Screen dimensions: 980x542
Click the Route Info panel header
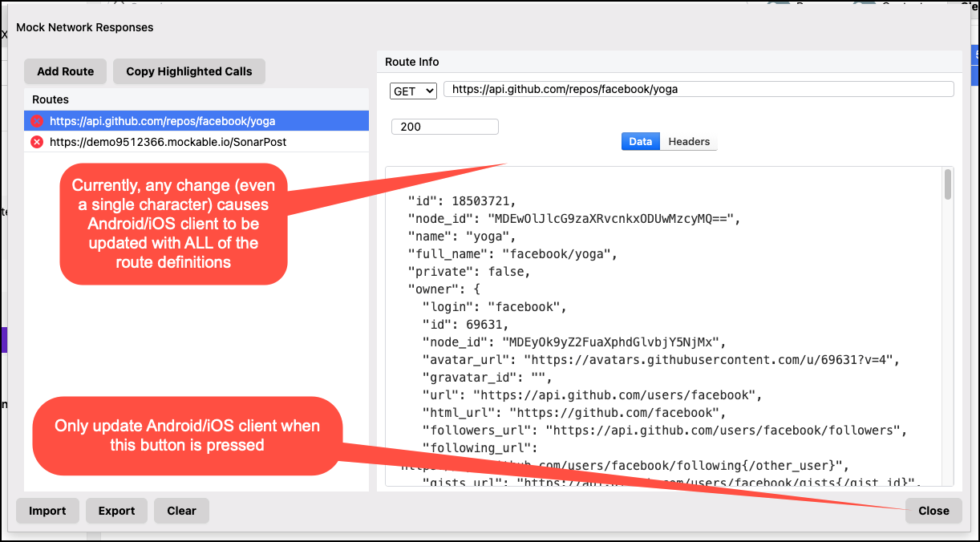click(x=670, y=62)
